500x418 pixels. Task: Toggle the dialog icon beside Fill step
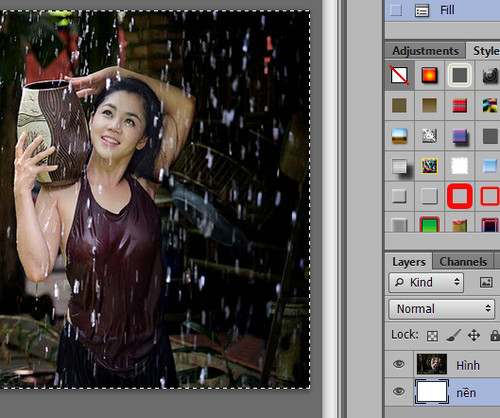[422, 11]
